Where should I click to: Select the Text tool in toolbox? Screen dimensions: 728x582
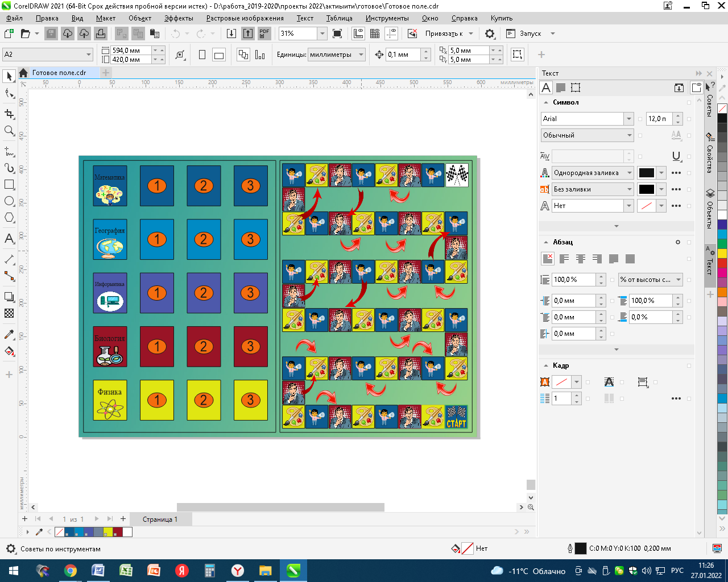9,239
